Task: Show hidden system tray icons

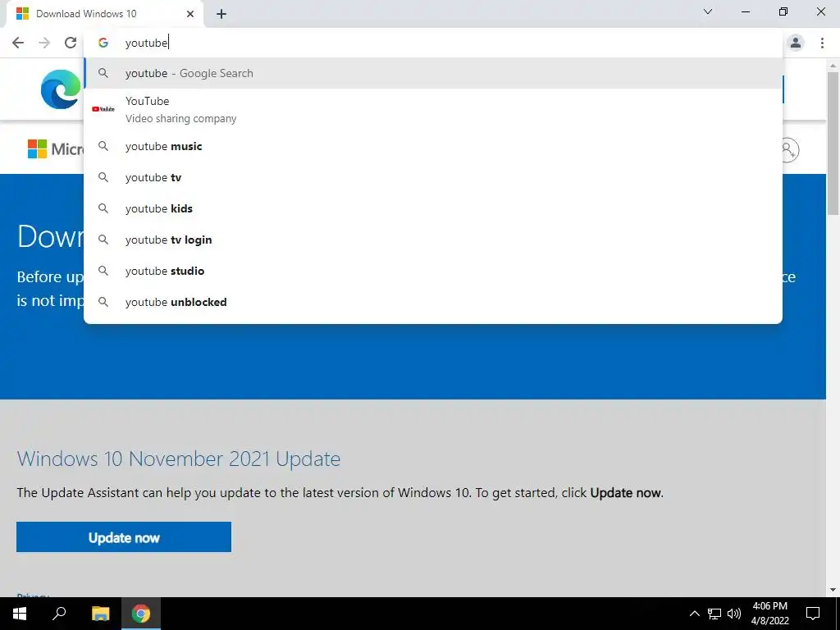Action: [694, 614]
